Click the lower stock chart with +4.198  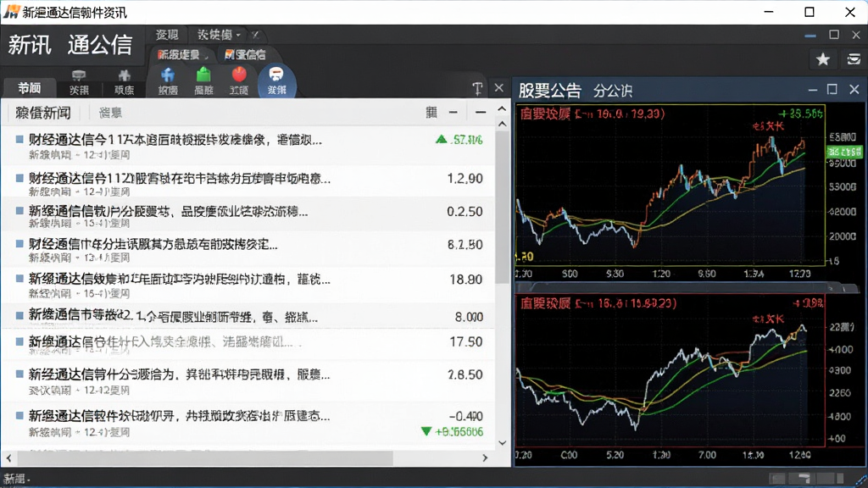pos(670,369)
